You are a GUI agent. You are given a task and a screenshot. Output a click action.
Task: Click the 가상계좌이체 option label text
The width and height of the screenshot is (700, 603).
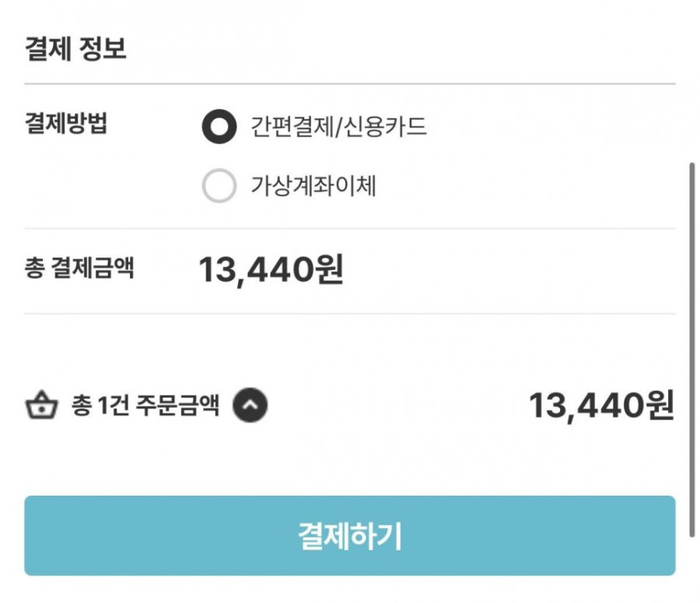[314, 186]
